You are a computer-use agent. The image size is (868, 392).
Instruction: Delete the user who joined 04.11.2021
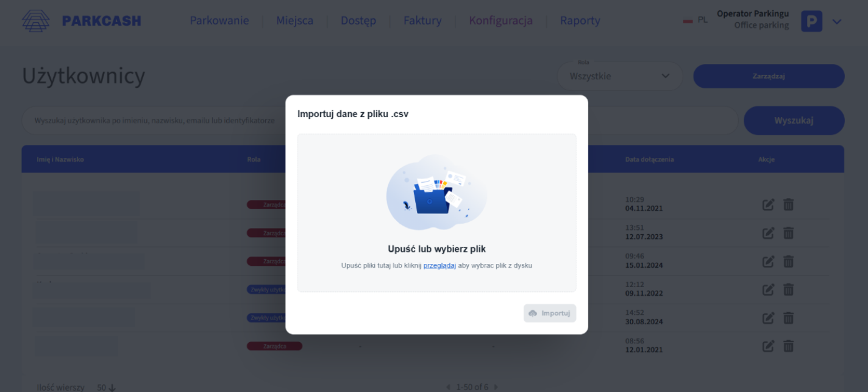coord(788,205)
